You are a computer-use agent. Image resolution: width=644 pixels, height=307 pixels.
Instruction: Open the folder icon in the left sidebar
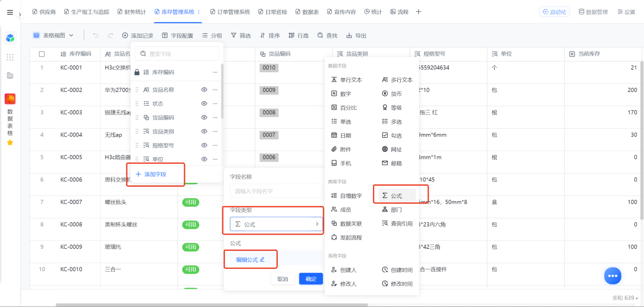(x=10, y=75)
